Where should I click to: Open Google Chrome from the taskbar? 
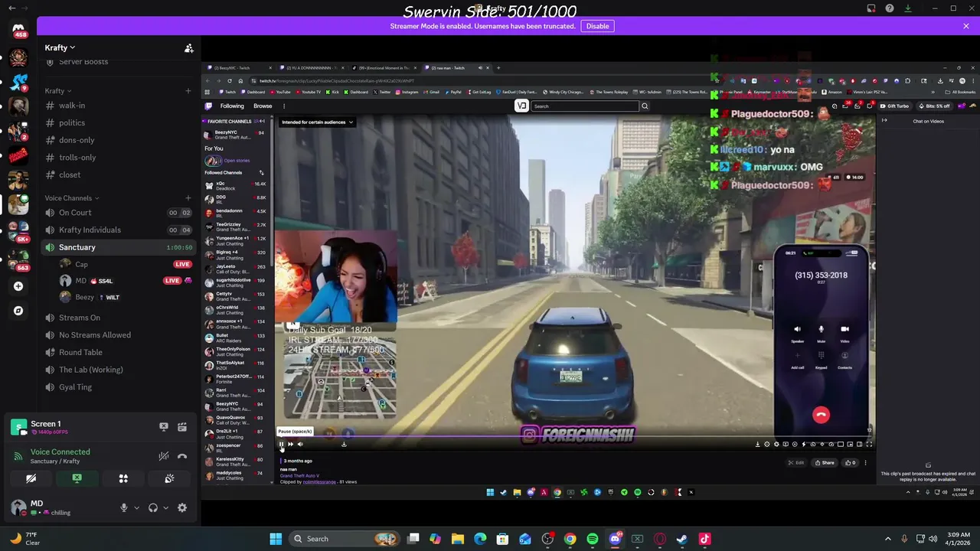(570, 539)
